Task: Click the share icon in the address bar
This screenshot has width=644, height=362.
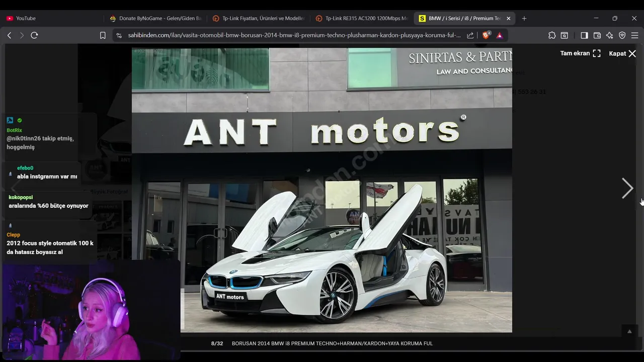Action: point(470,35)
